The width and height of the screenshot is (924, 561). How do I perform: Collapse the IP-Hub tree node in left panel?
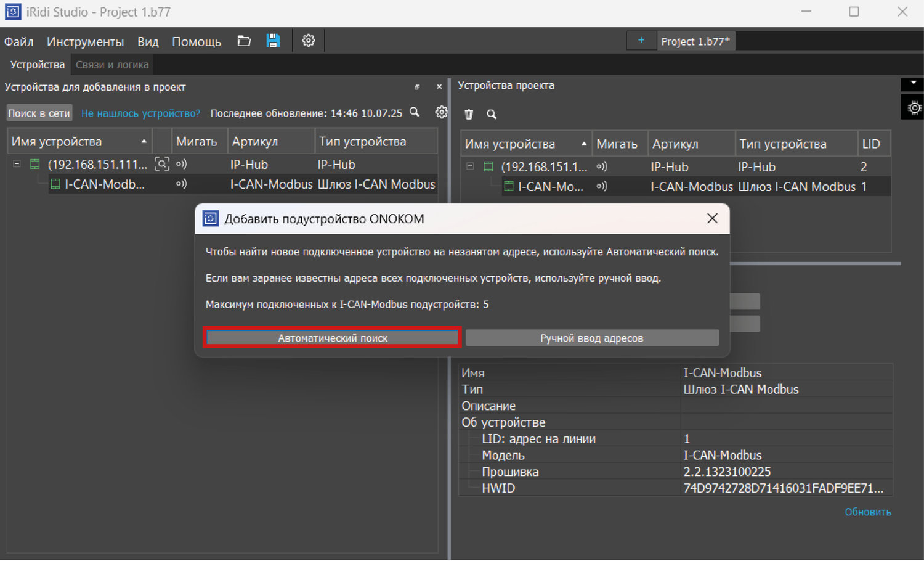click(17, 164)
